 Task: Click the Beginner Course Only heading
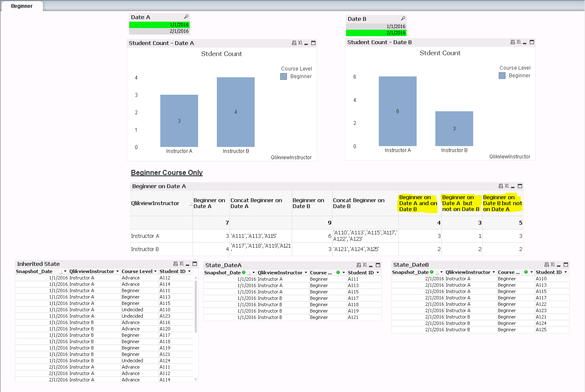tap(167, 172)
